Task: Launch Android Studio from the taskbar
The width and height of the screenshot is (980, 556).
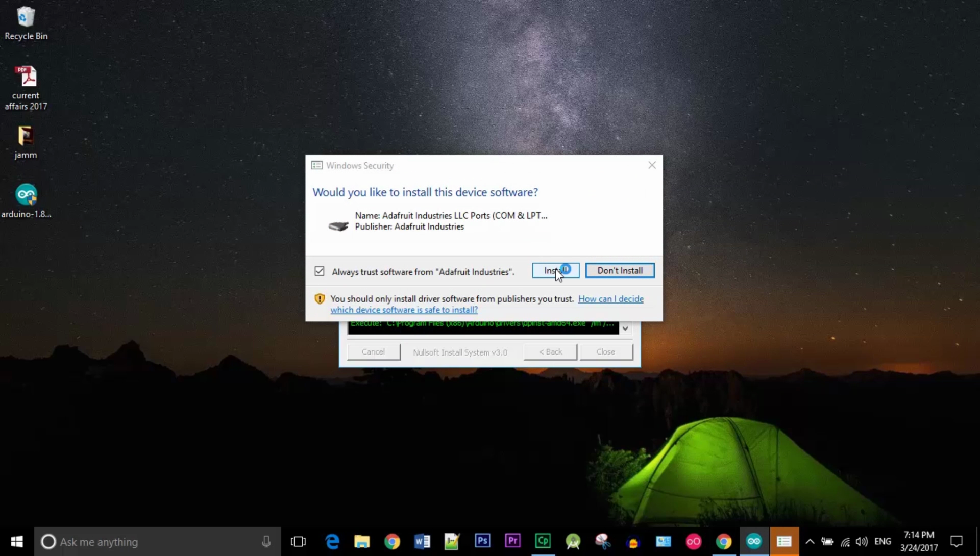Action: click(573, 541)
